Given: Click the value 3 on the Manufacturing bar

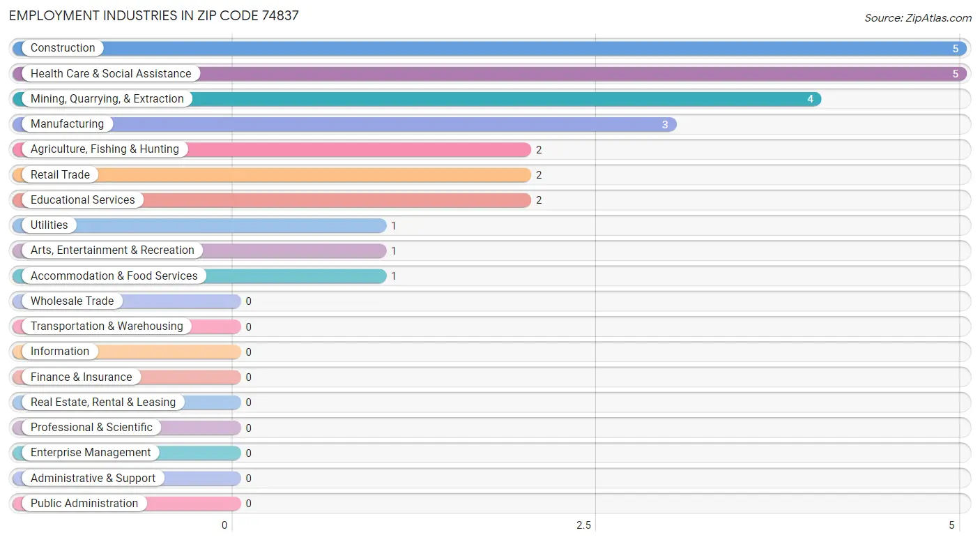Looking at the screenshot, I should (665, 124).
